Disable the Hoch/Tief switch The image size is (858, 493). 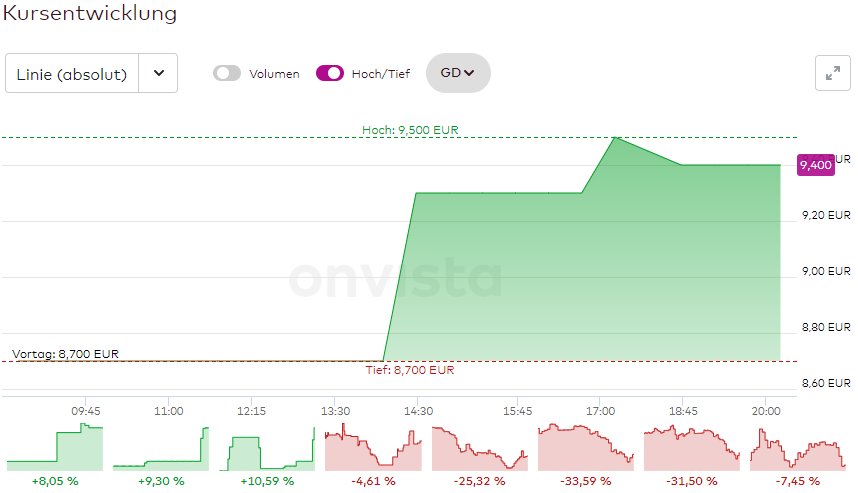click(x=330, y=73)
